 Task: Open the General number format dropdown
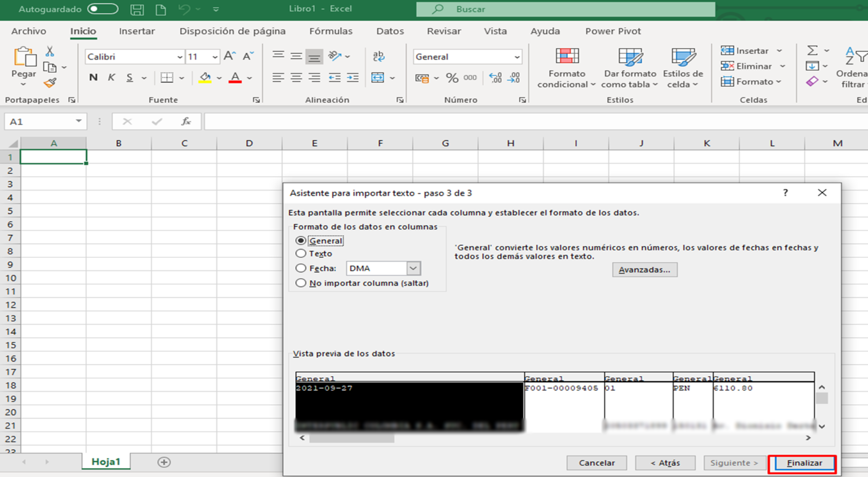pyautogui.click(x=517, y=57)
